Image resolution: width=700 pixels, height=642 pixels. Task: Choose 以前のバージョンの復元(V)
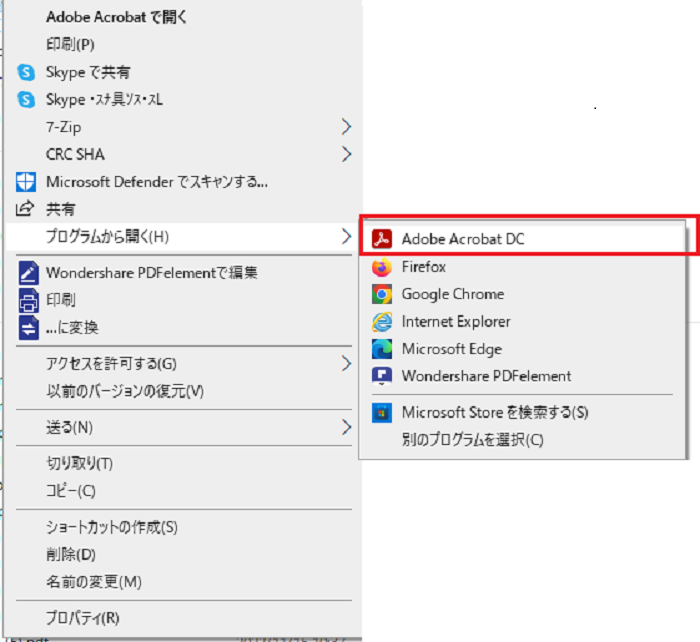click(x=125, y=391)
